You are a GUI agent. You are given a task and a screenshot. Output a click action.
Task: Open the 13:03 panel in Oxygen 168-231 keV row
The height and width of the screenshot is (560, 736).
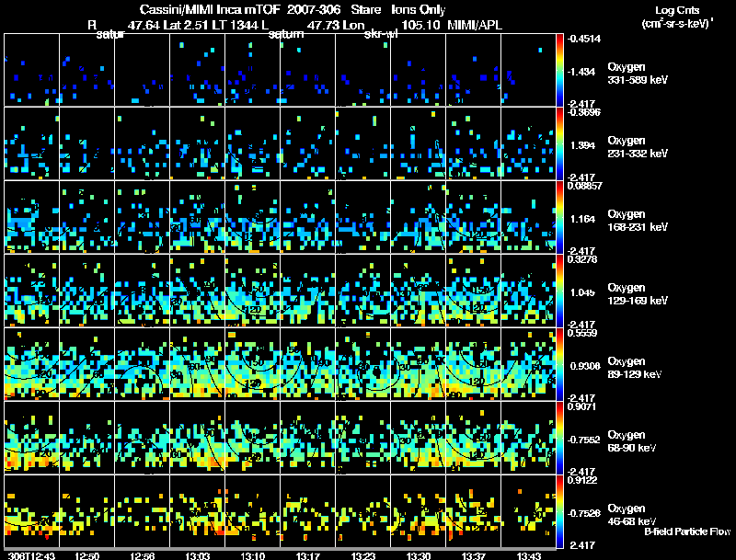198,217
